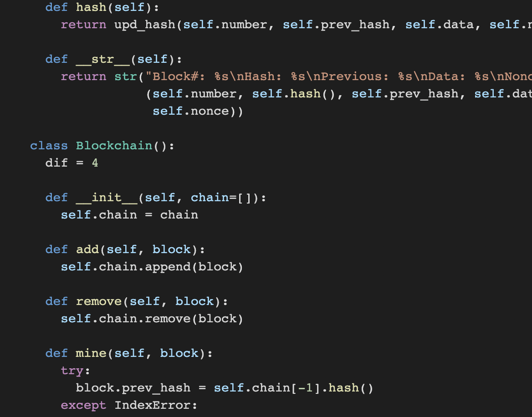
Task: Click append in self.chain.append(block)
Action: [x=168, y=267]
